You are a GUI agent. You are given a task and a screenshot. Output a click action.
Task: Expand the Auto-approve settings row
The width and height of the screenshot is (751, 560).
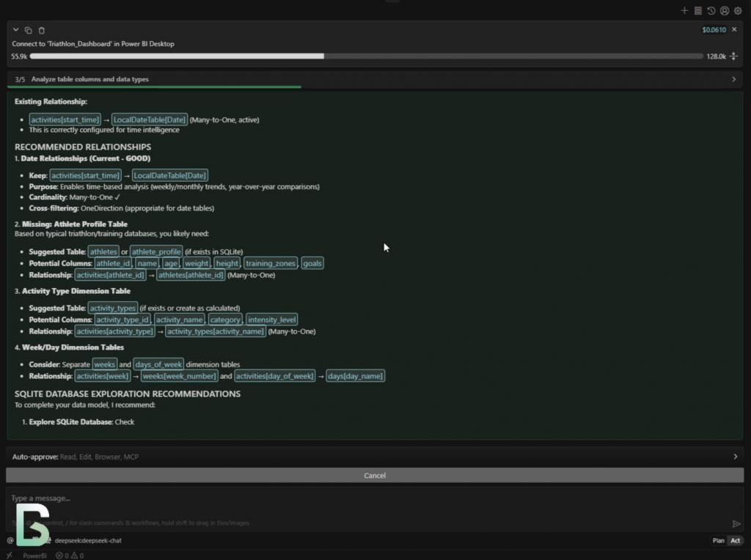click(736, 457)
